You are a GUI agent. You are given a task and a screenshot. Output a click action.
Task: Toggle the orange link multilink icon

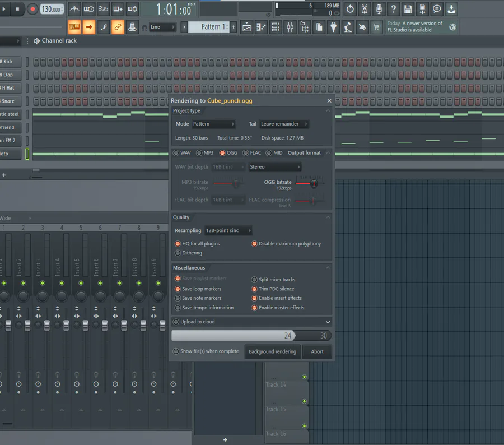click(x=118, y=27)
